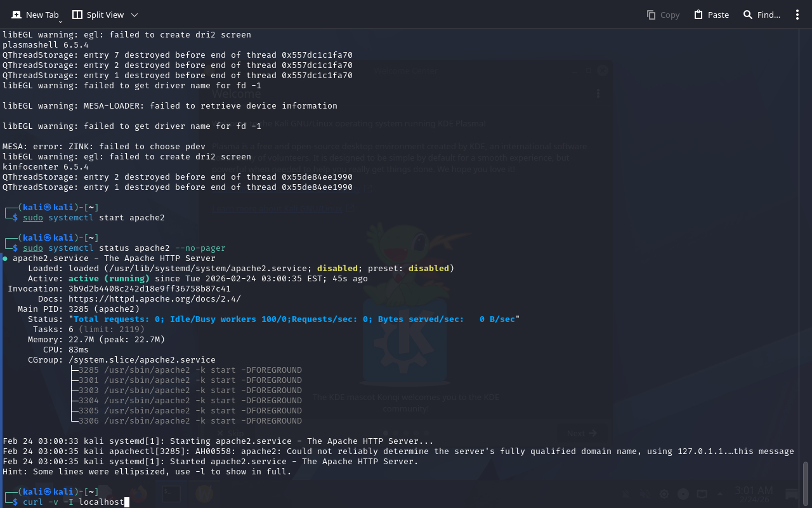The width and height of the screenshot is (812, 508).
Task: Click the Copy toolbar button
Action: point(663,15)
